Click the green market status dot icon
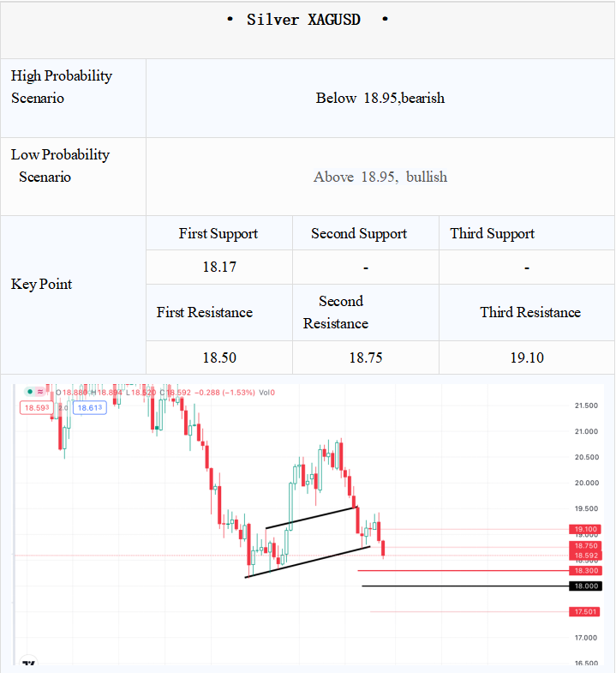The height and width of the screenshot is (673, 616). (x=30, y=392)
